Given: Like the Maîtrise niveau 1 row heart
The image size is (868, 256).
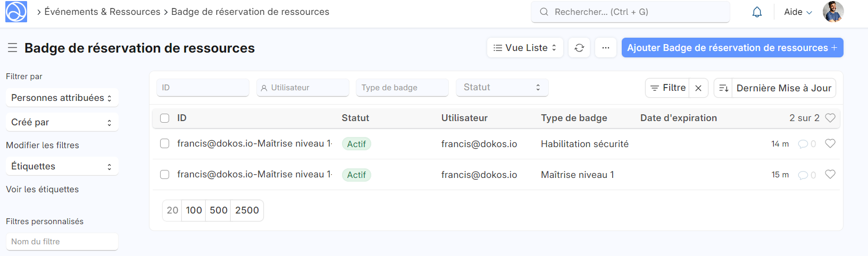Looking at the screenshot, I should point(830,175).
